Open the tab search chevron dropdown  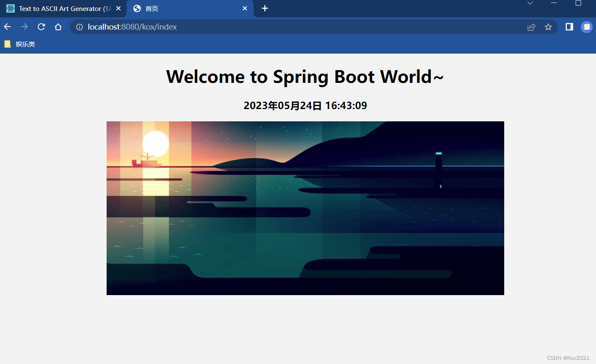(530, 3)
